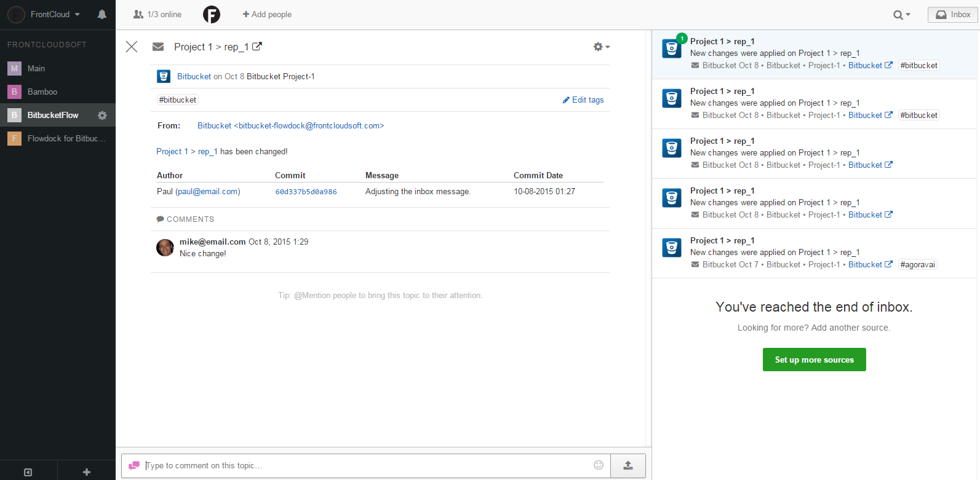Collapse the sidebar with bottom-left icon
980x480 pixels.
(x=28, y=472)
